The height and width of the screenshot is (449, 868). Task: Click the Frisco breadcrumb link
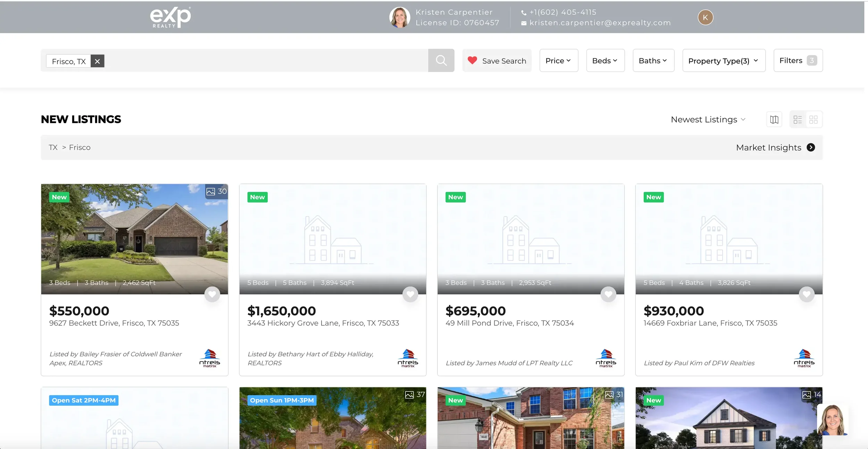pos(80,147)
